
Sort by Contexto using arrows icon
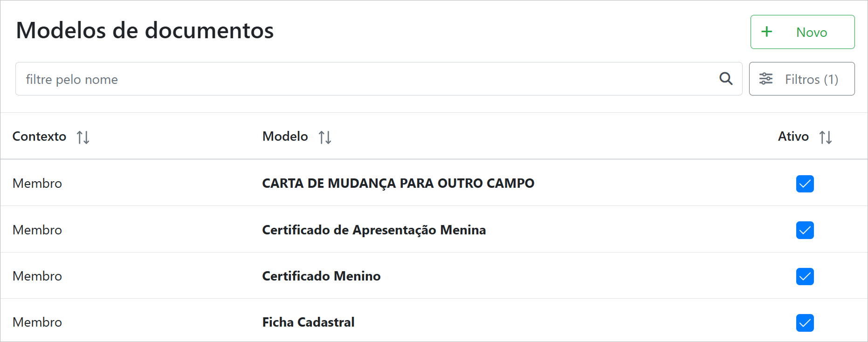click(x=83, y=137)
